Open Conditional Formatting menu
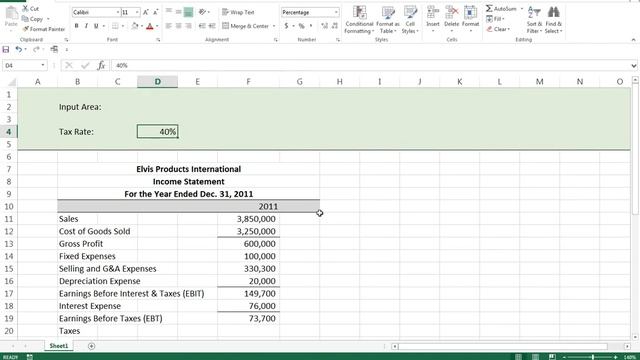This screenshot has width=640, height=360. [x=359, y=20]
